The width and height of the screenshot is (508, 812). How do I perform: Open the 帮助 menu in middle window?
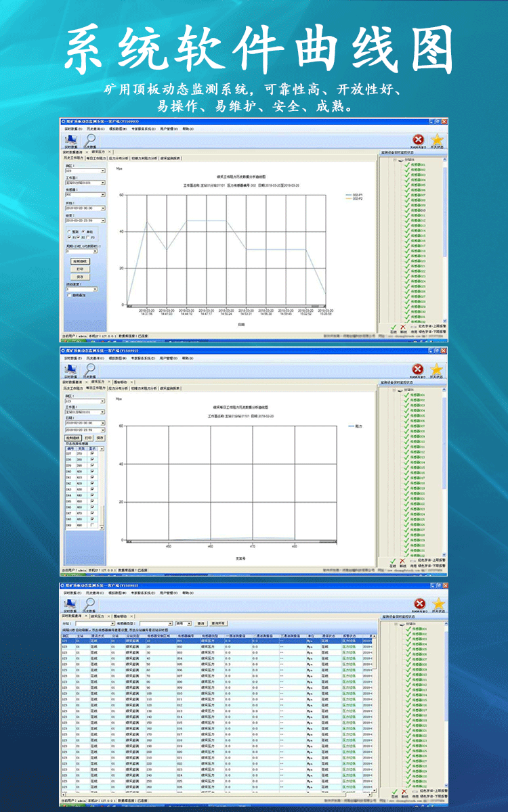188,359
